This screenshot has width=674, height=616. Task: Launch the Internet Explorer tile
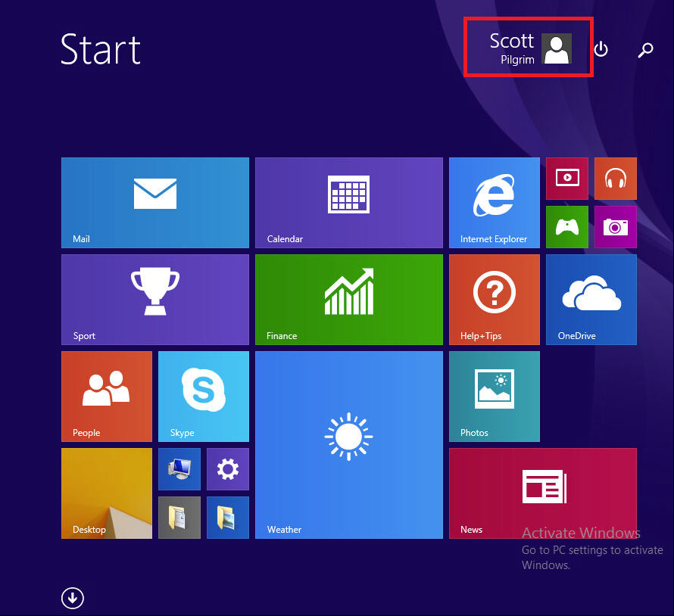click(x=494, y=203)
